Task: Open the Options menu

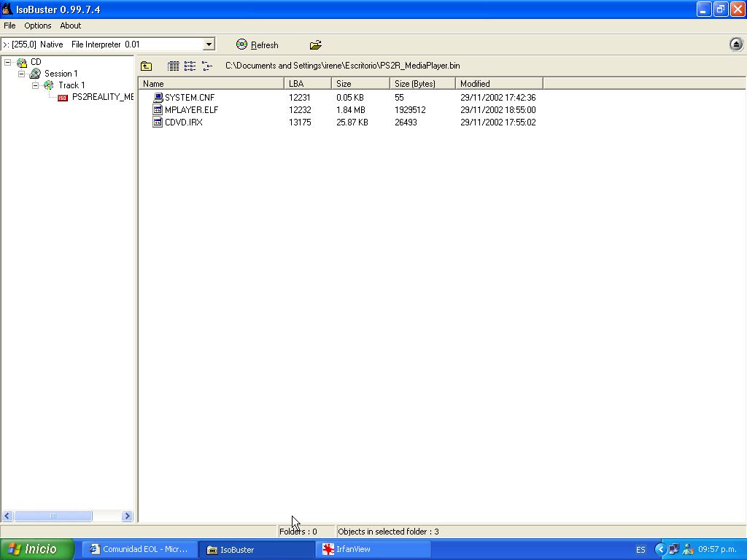Action: [x=38, y=26]
